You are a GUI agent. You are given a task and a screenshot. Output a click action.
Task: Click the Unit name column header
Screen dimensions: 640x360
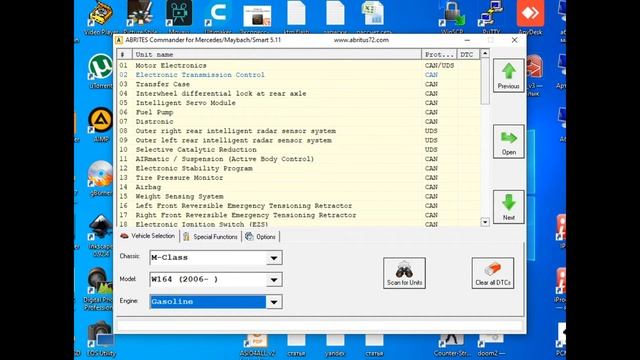(277, 54)
